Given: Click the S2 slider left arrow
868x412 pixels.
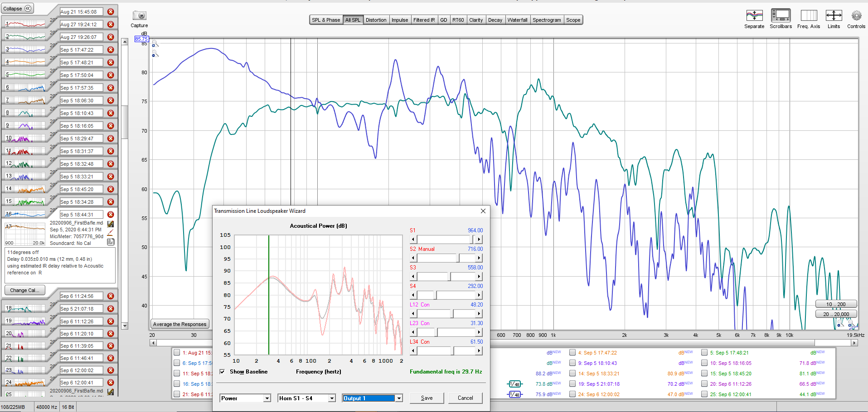Looking at the screenshot, I should [413, 258].
